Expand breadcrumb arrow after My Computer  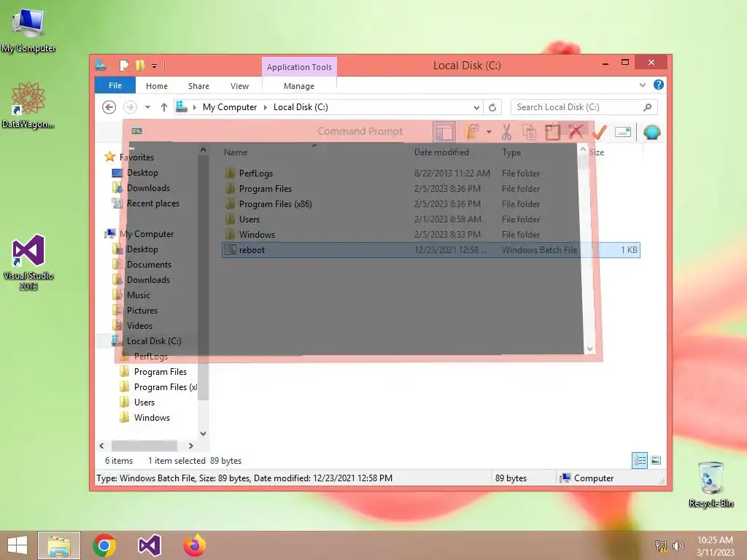coord(266,107)
